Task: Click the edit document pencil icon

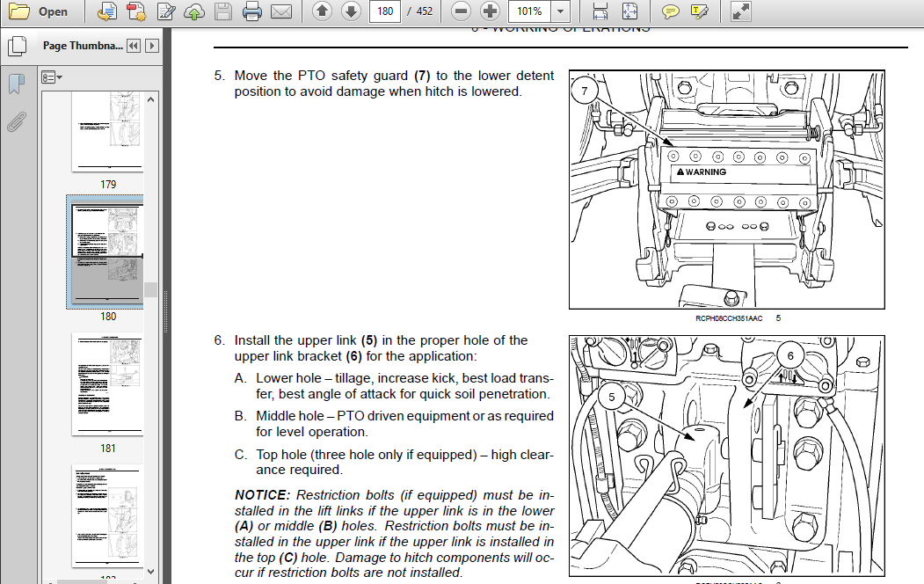Action: click(x=165, y=11)
